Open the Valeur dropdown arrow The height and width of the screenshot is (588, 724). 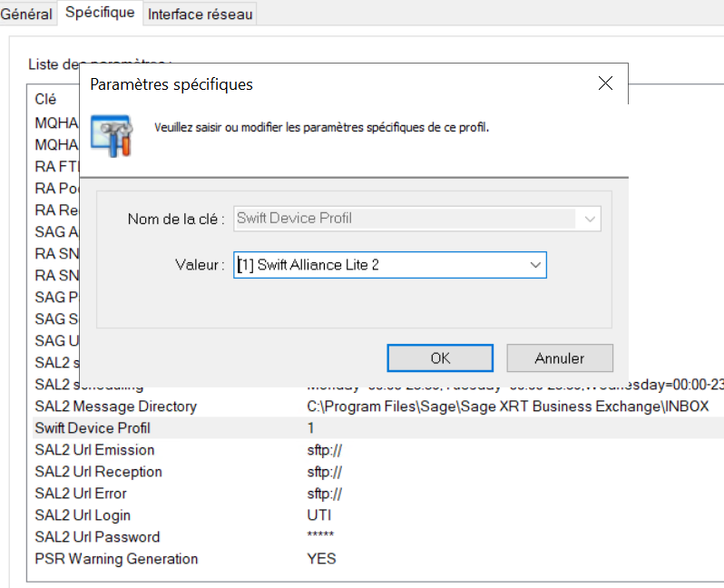[534, 265]
